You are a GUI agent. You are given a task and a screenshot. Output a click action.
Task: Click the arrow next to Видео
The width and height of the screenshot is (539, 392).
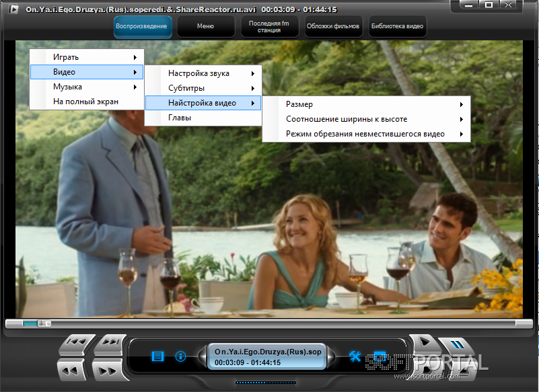pyautogui.click(x=135, y=72)
